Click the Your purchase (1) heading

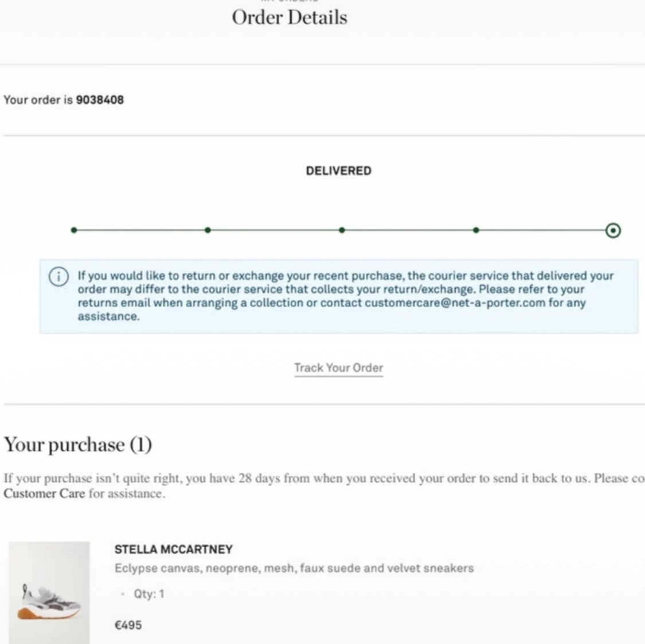click(x=78, y=445)
